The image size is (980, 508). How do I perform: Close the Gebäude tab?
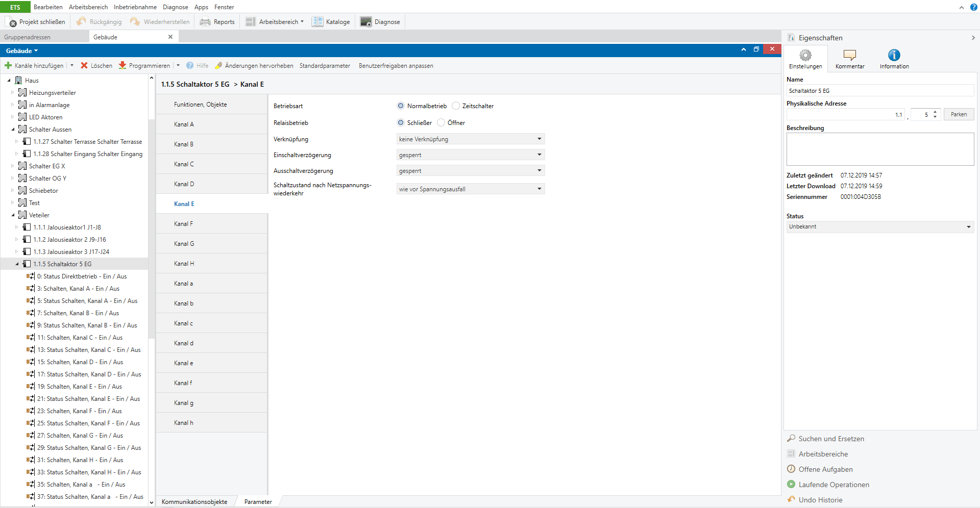(x=170, y=37)
